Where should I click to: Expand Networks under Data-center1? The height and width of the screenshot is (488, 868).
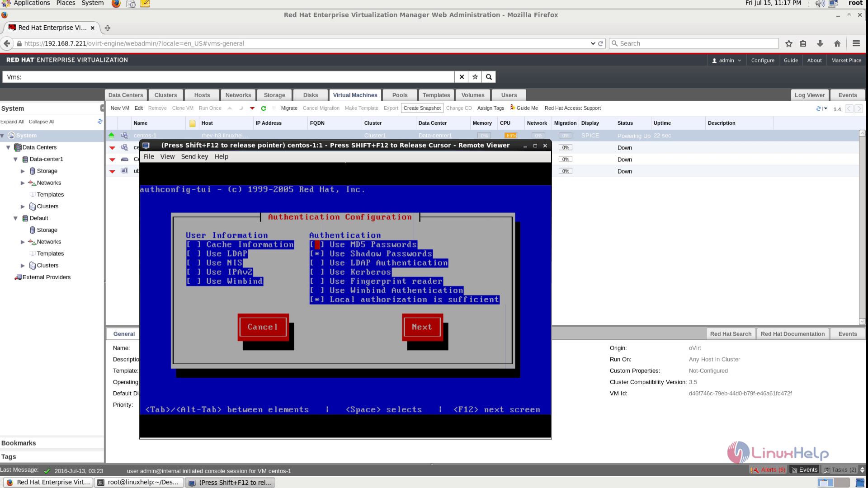[23, 183]
